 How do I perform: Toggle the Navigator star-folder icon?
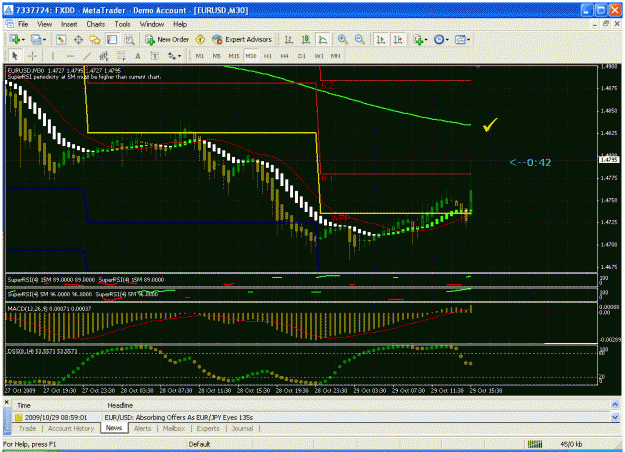[95, 39]
